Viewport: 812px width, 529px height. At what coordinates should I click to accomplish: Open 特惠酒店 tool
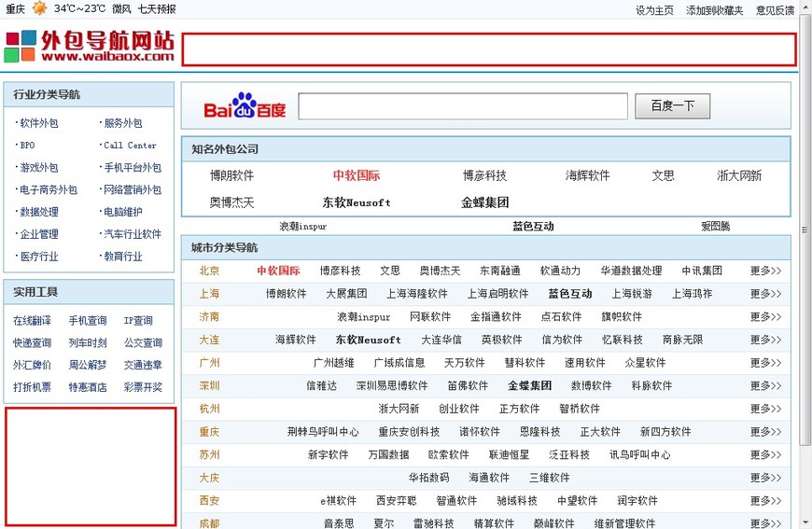88,388
